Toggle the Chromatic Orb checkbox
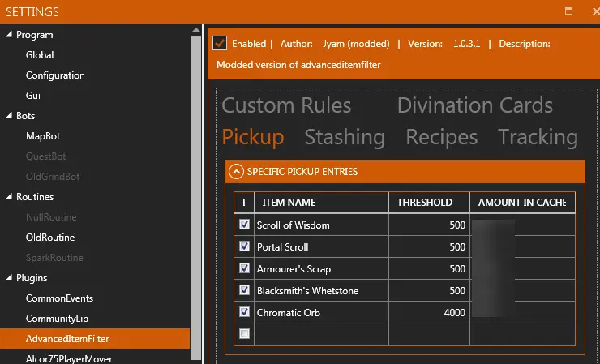Image resolution: width=600 pixels, height=364 pixels. click(245, 312)
